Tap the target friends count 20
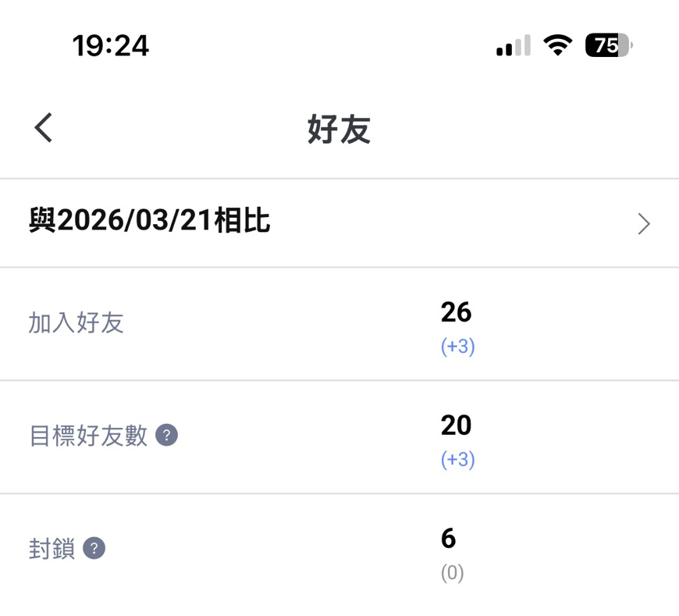The image size is (679, 616). coord(456,426)
